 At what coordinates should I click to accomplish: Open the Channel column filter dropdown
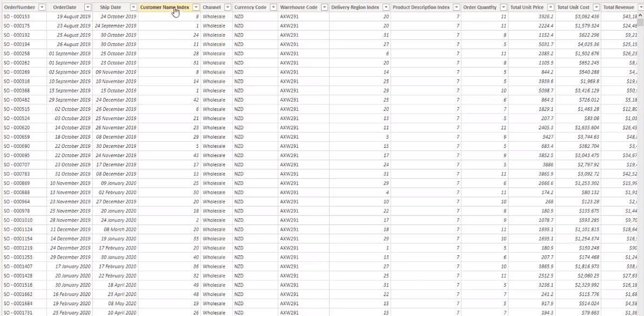tap(227, 8)
